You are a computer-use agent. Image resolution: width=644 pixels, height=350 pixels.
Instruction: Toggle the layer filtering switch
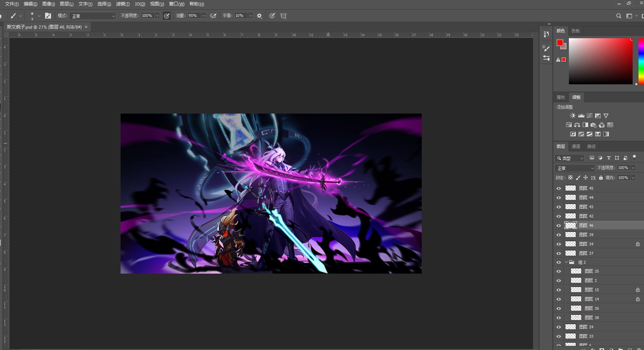click(634, 158)
